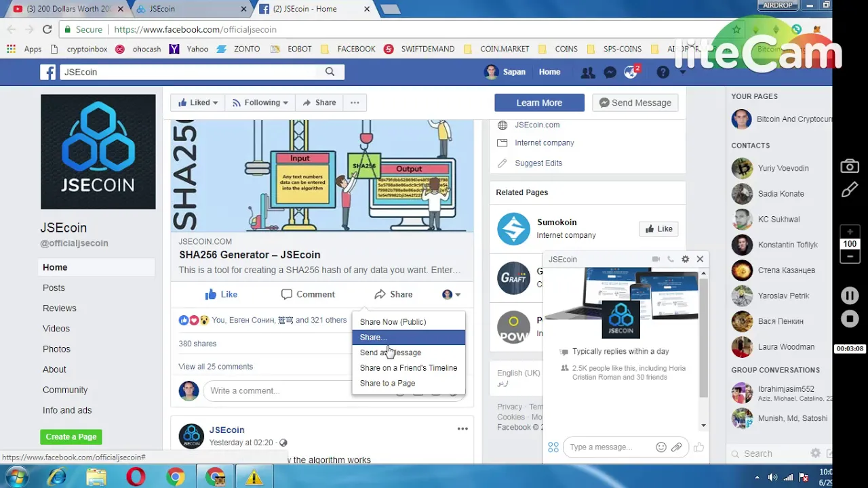Select the Share... menu option

point(409,338)
